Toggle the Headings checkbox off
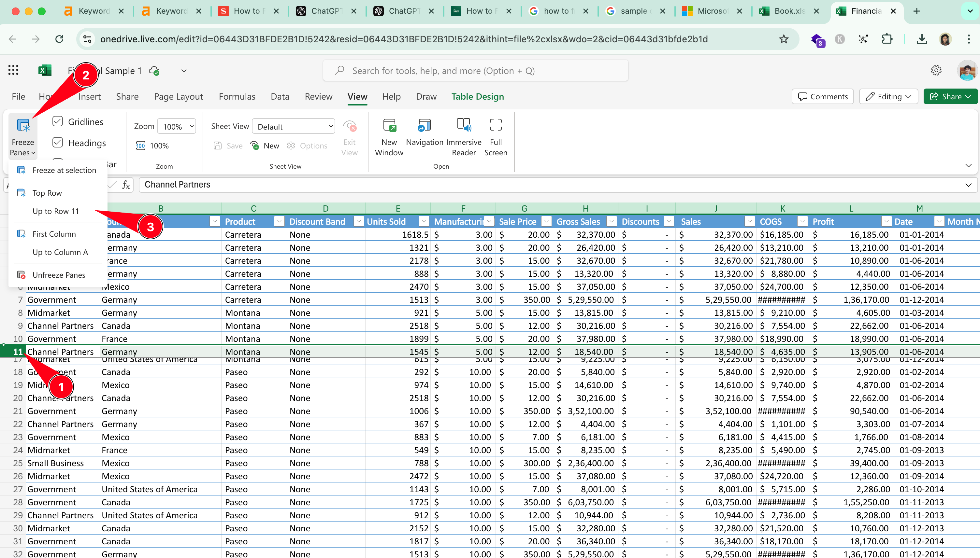 (x=58, y=142)
